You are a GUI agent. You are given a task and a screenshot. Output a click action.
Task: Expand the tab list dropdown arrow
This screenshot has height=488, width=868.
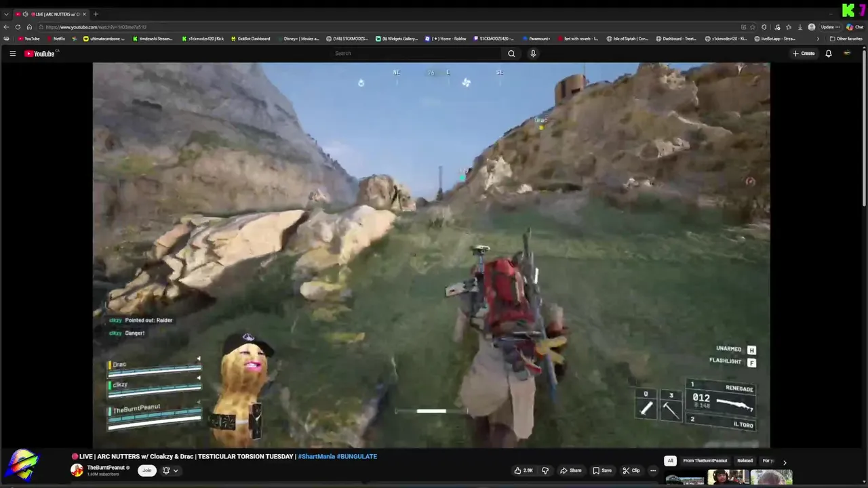pyautogui.click(x=6, y=14)
